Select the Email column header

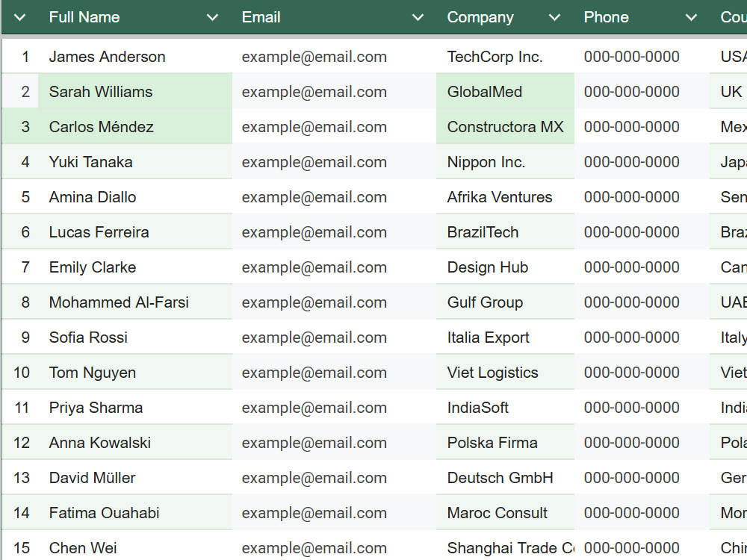(334, 17)
